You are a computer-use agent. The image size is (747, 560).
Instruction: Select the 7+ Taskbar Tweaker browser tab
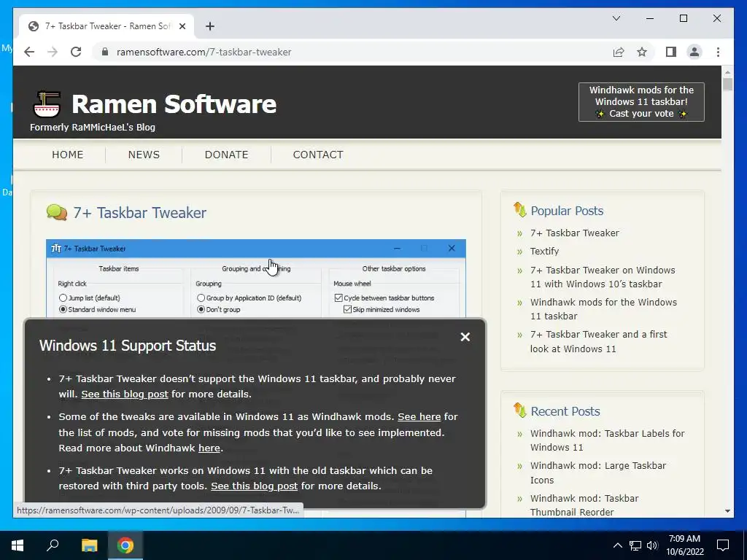(x=107, y=26)
